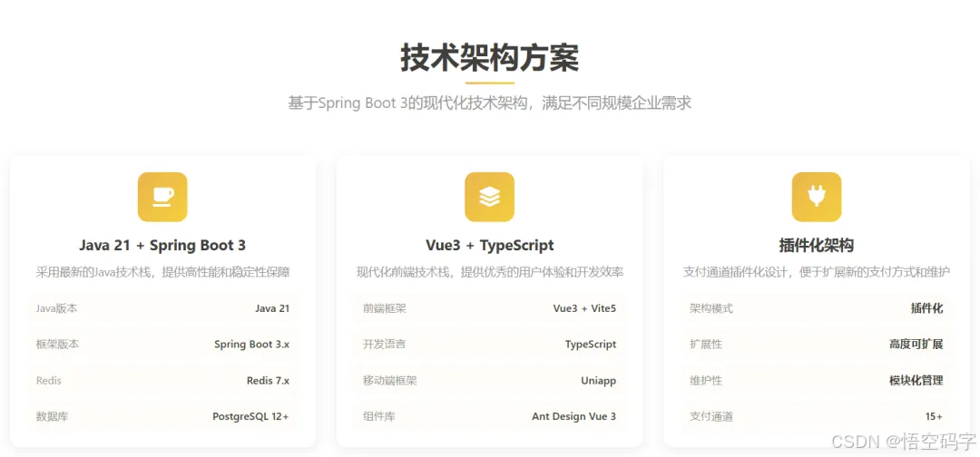This screenshot has height=457, width=980.
Task: Click the TypeScript value in 开发语言 row
Action: coord(591,344)
